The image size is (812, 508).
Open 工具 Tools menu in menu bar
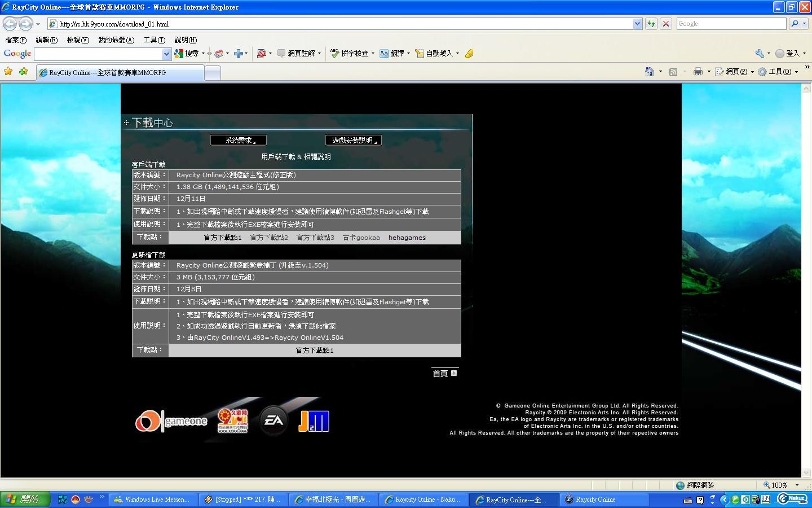click(x=154, y=40)
